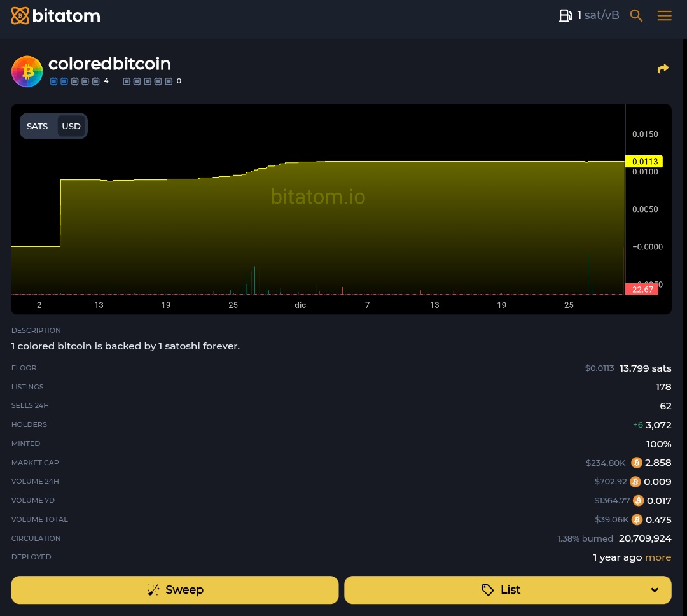Click the 'bitatom' brand wordmark
This screenshot has width=687, height=616.
tap(66, 16)
